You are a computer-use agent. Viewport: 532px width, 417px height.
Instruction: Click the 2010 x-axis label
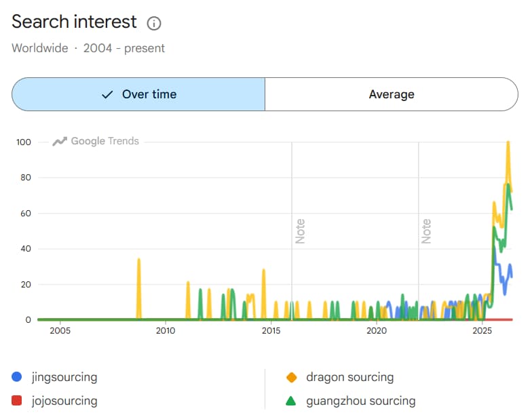(166, 331)
